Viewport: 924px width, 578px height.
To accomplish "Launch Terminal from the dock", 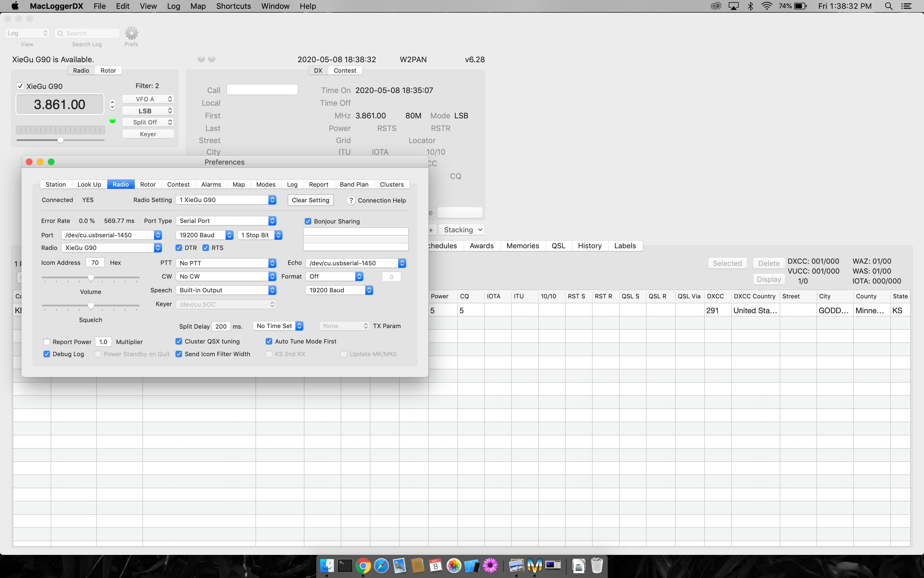I will click(x=345, y=565).
